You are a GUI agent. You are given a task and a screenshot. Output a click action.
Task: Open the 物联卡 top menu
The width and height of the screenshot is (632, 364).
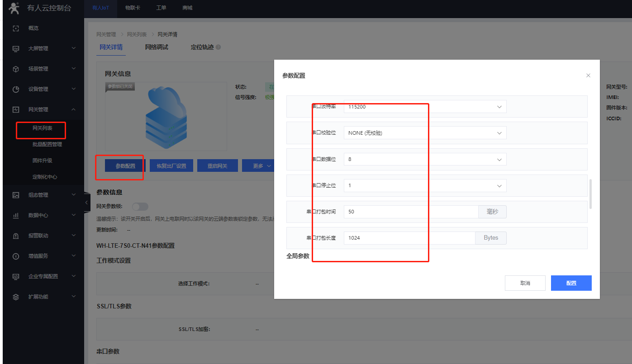133,8
